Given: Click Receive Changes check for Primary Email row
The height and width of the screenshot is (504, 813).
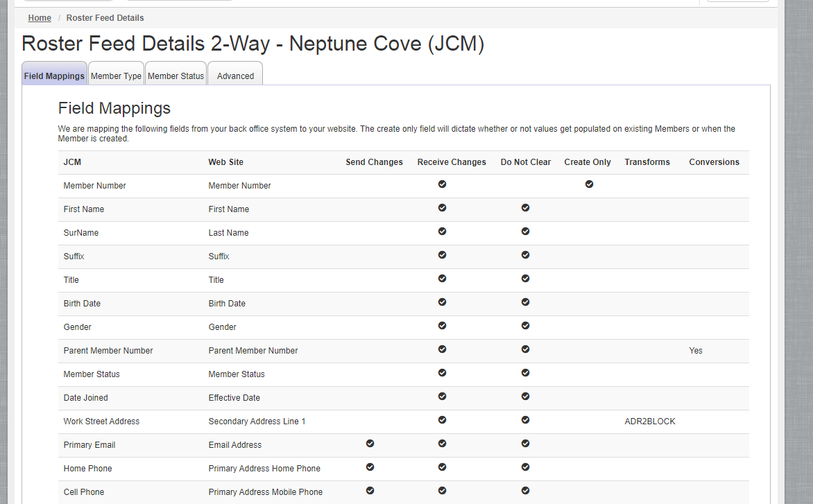Looking at the screenshot, I should click(443, 444).
